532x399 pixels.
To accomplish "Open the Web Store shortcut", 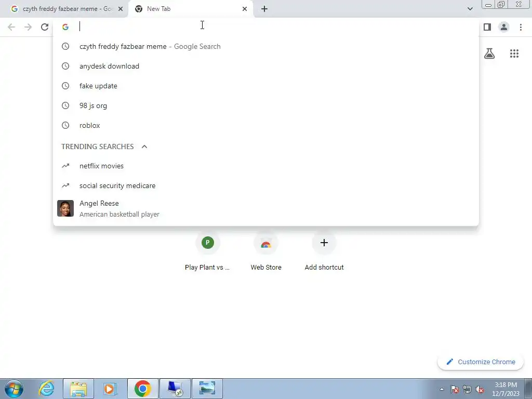I will click(266, 251).
